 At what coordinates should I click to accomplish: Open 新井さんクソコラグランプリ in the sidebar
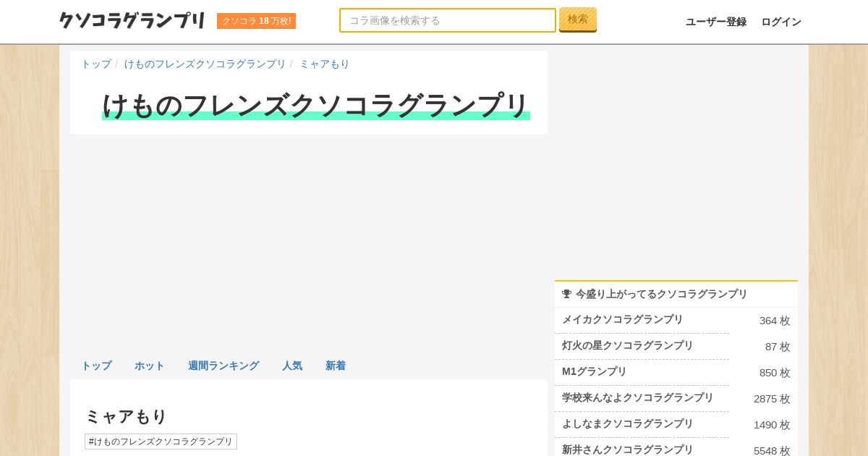[628, 449]
